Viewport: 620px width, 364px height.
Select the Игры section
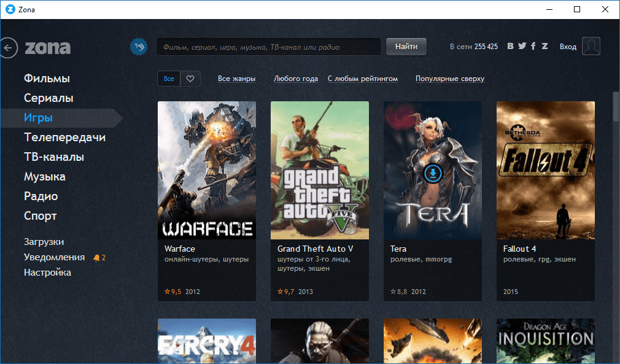(38, 118)
